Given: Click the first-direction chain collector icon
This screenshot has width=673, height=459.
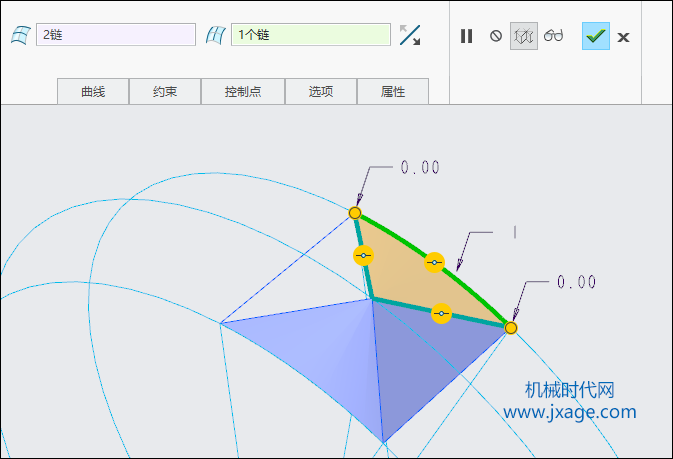Looking at the screenshot, I should click(x=21, y=35).
